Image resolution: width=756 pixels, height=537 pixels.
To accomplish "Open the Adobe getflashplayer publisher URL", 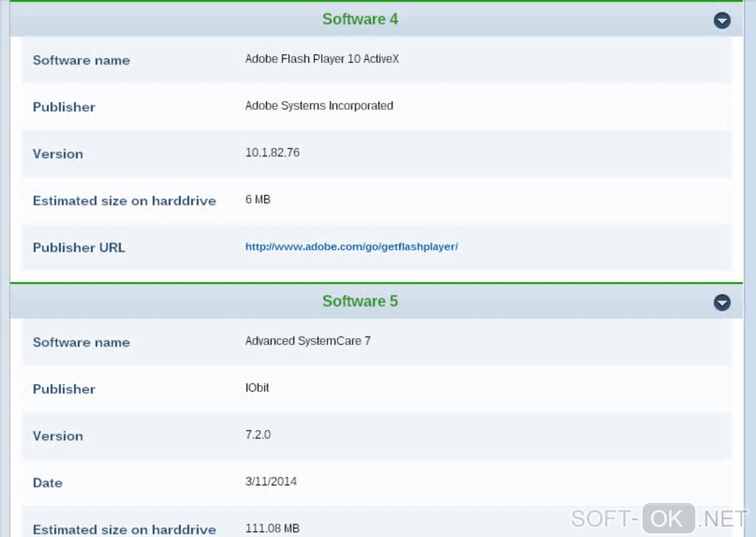I will [x=351, y=247].
